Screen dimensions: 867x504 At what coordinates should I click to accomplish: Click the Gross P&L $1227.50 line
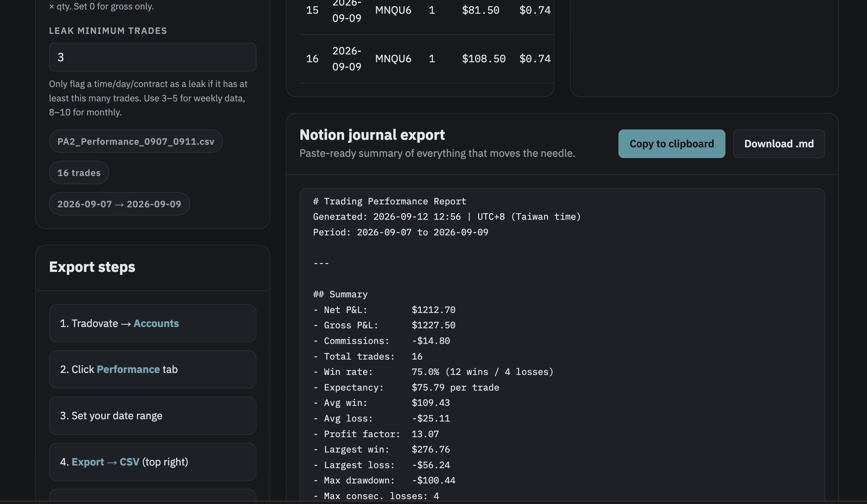(x=384, y=325)
